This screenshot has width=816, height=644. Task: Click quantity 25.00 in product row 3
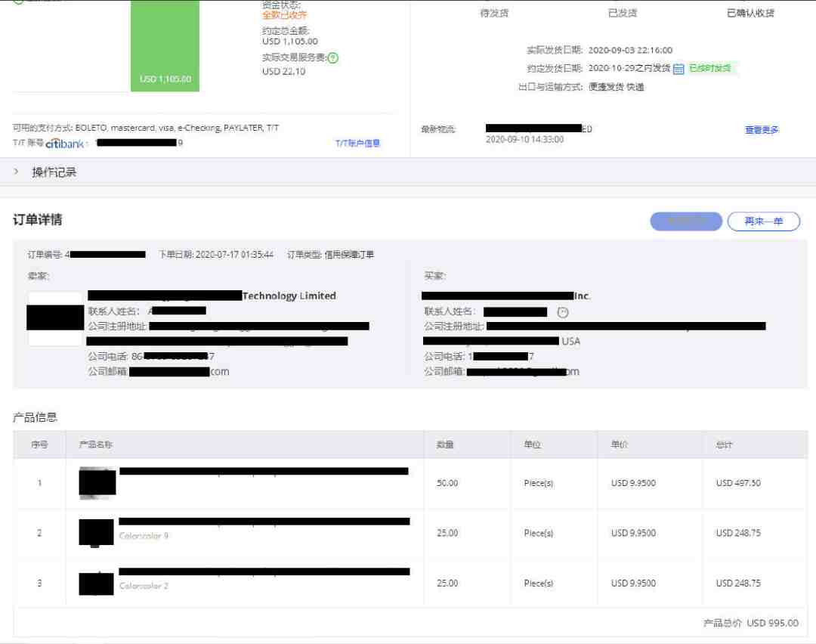[447, 583]
